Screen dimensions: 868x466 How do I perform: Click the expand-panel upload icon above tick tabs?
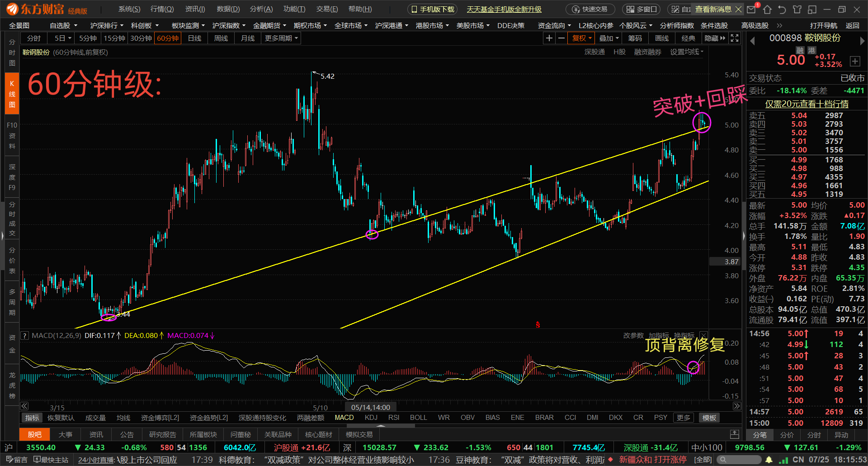coord(735,434)
